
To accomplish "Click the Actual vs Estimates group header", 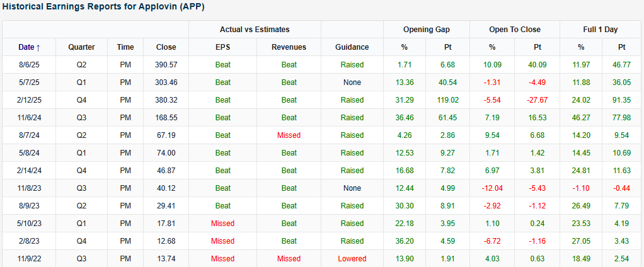I will pyautogui.click(x=255, y=30).
